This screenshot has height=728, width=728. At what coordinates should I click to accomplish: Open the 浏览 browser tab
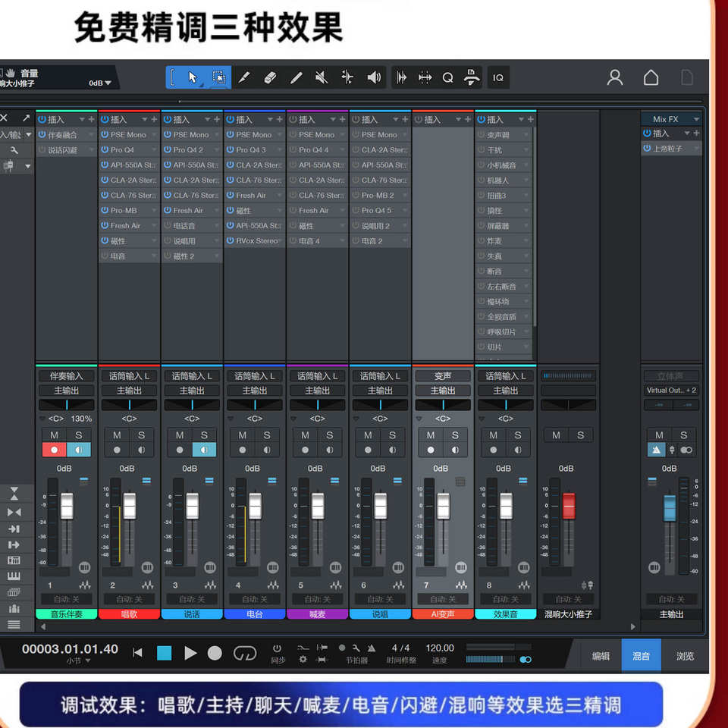685,656
